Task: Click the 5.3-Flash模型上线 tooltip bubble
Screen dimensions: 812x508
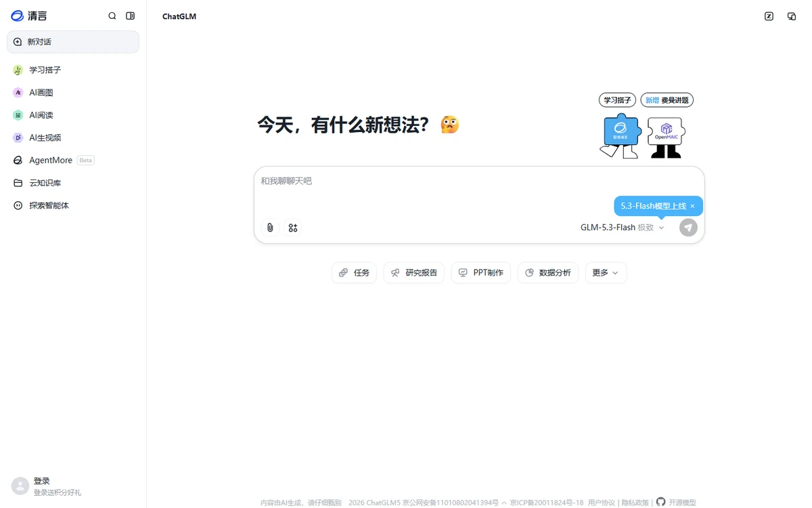Action: (658, 206)
